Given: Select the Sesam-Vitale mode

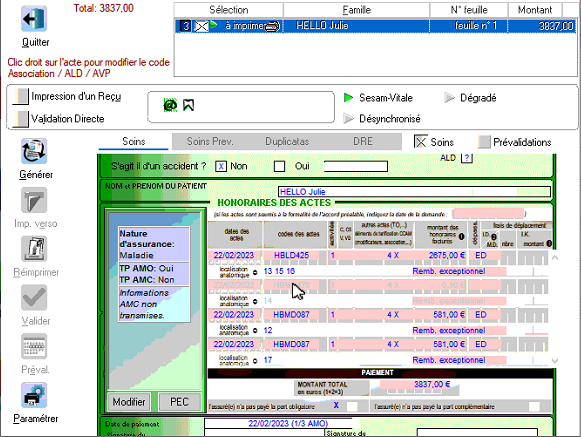Looking at the screenshot, I should pos(378,98).
